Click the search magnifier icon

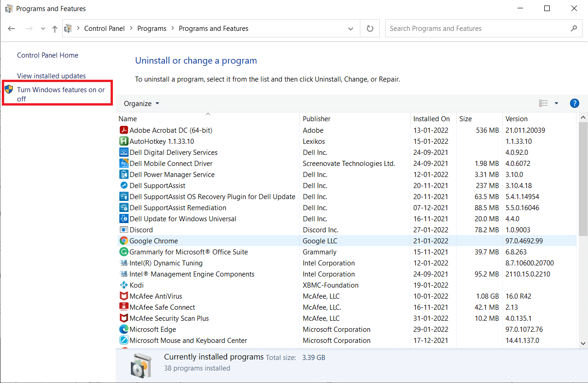574,29
